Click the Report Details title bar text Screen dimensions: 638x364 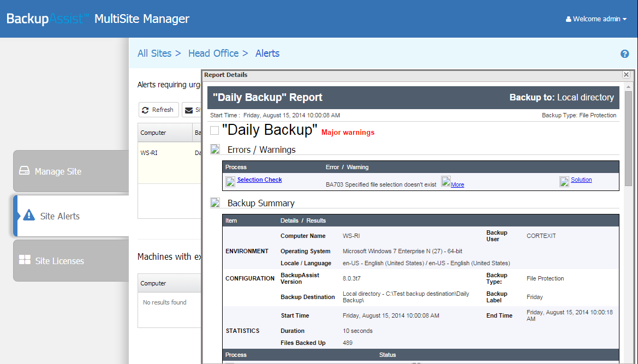point(226,75)
